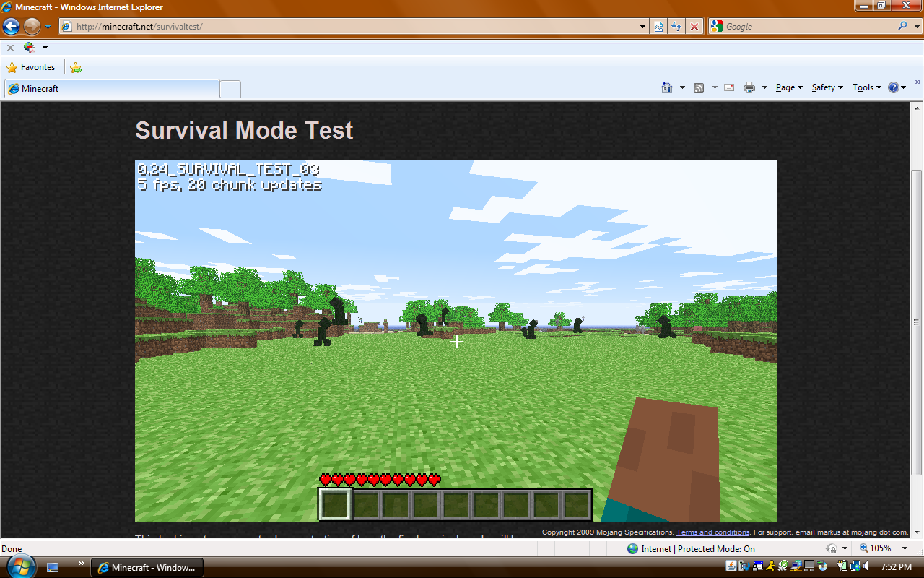The height and width of the screenshot is (578, 924).
Task: Show more command bar items chevron
Action: coord(918,83)
